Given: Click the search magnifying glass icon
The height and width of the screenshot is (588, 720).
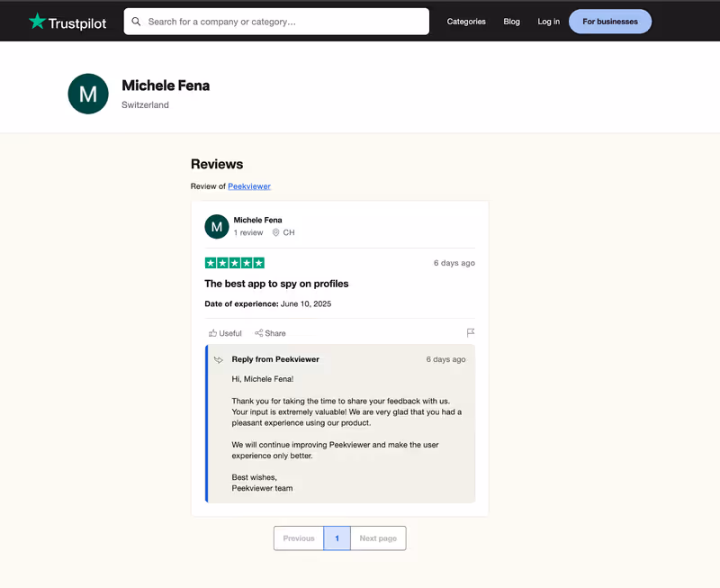Looking at the screenshot, I should point(138,21).
